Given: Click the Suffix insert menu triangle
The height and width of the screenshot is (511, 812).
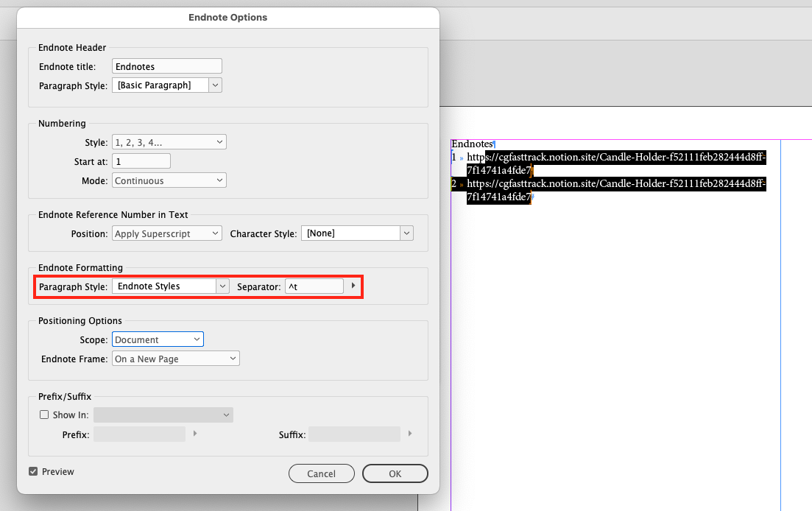Looking at the screenshot, I should [x=410, y=434].
